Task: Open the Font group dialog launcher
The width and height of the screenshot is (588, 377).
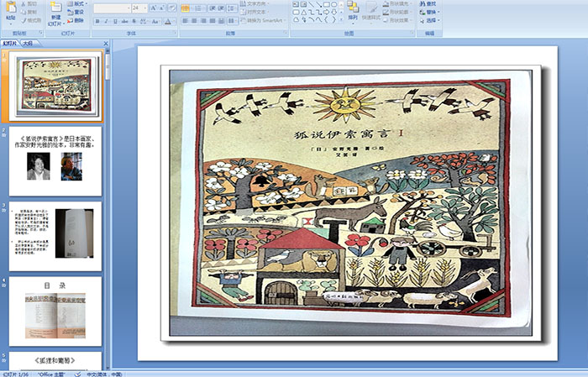Action: pos(175,33)
